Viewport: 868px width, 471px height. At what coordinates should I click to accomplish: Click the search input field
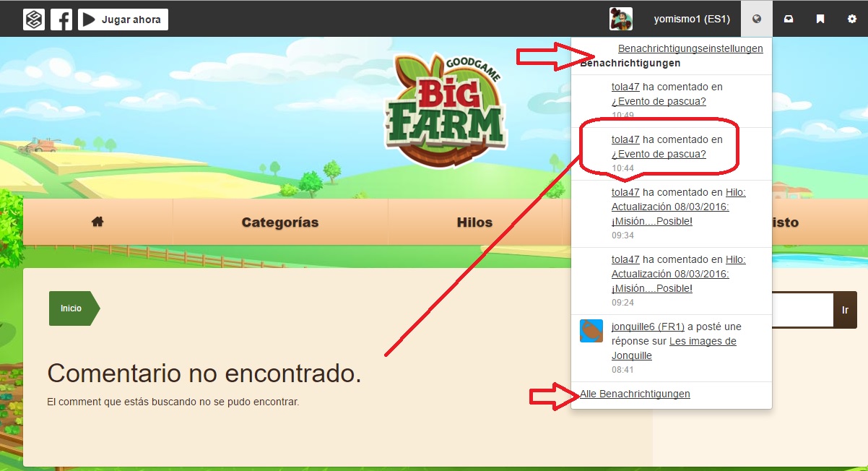(x=803, y=311)
